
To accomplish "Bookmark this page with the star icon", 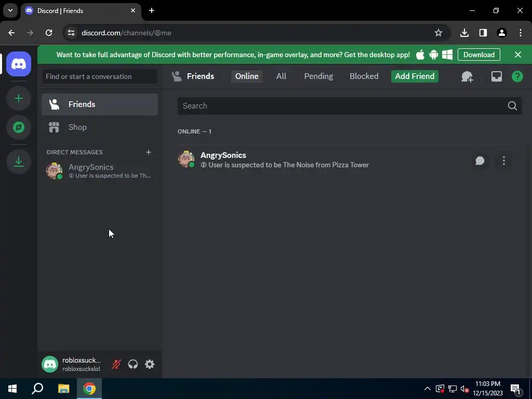I will pos(438,33).
